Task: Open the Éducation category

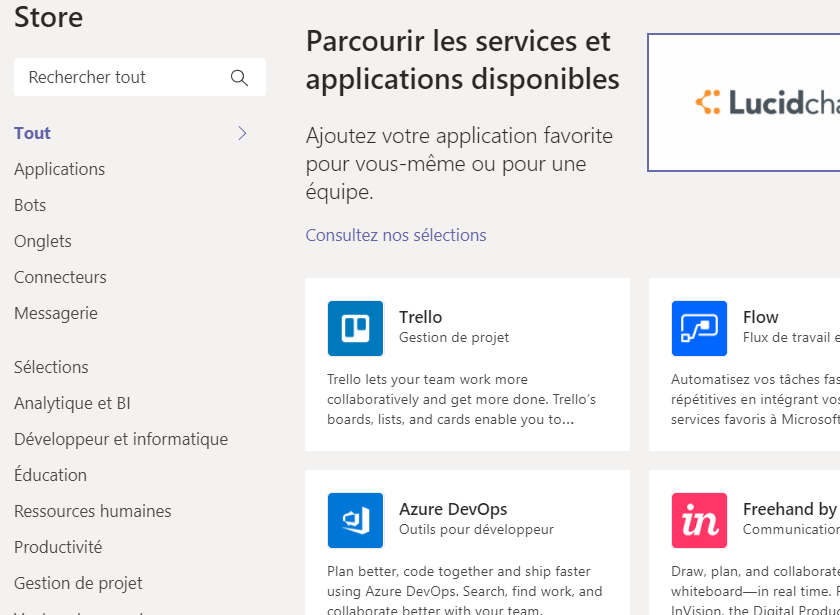Action: [x=50, y=475]
